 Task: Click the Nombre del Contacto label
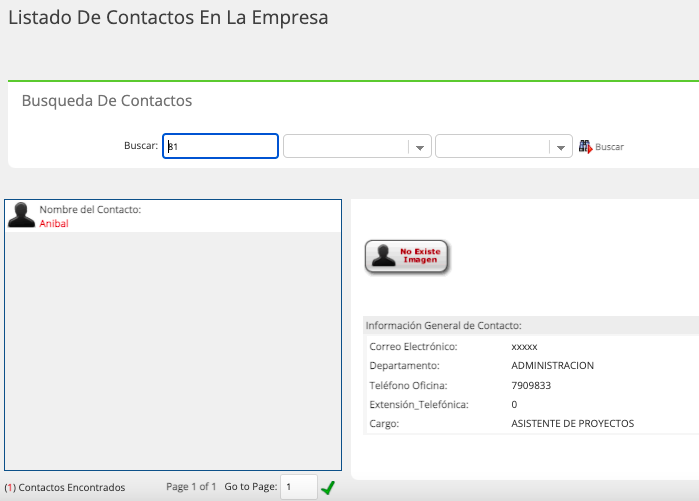[90, 209]
